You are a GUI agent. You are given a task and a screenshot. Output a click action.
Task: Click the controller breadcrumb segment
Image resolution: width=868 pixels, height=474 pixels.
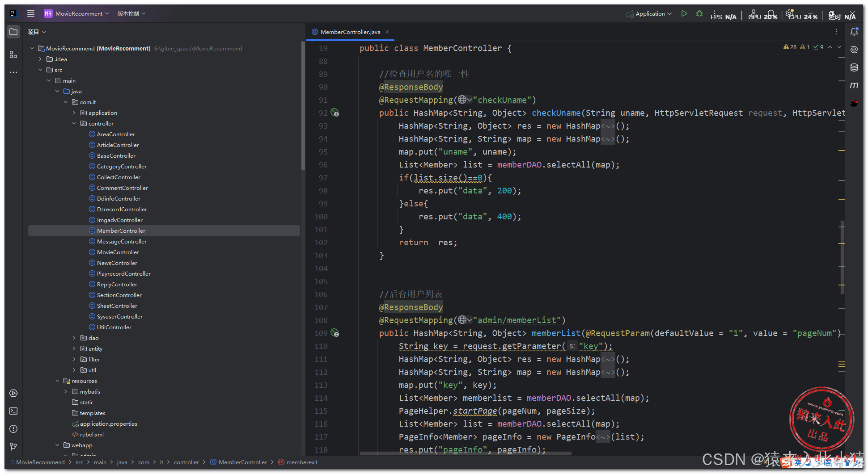pos(186,462)
